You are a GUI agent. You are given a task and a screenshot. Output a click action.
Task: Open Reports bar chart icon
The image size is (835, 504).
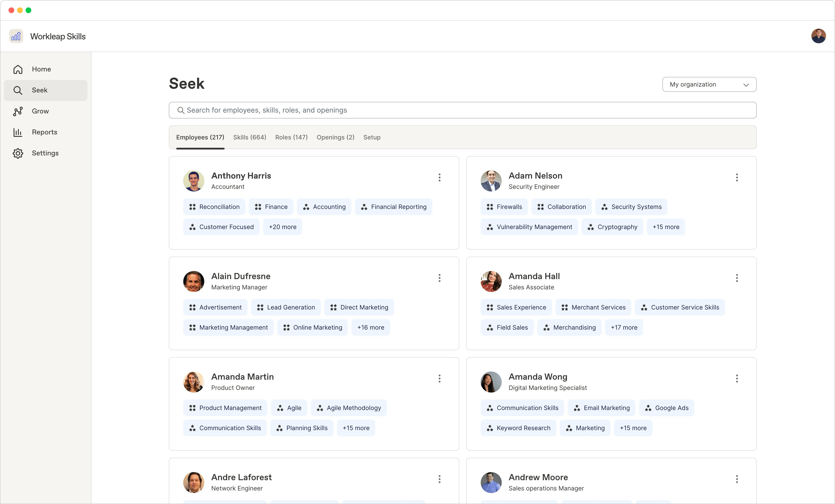tap(18, 132)
